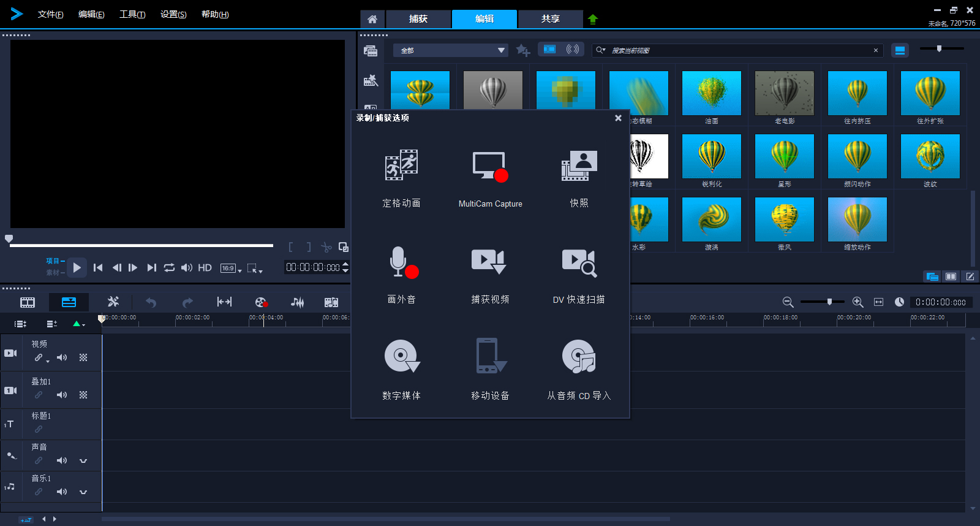Click the redo arrow in timeline toolbar
Image resolution: width=980 pixels, height=526 pixels.
pyautogui.click(x=187, y=302)
